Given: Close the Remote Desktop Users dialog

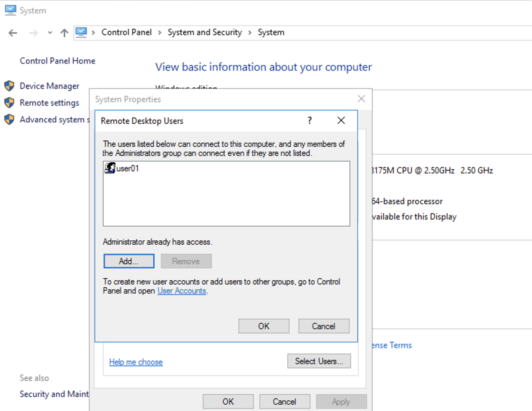Looking at the screenshot, I should point(341,121).
